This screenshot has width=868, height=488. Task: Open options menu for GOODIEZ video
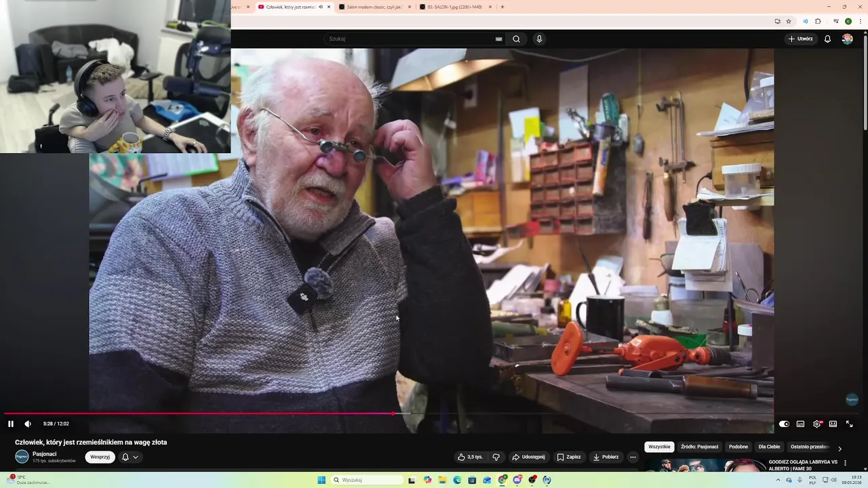coord(845,463)
